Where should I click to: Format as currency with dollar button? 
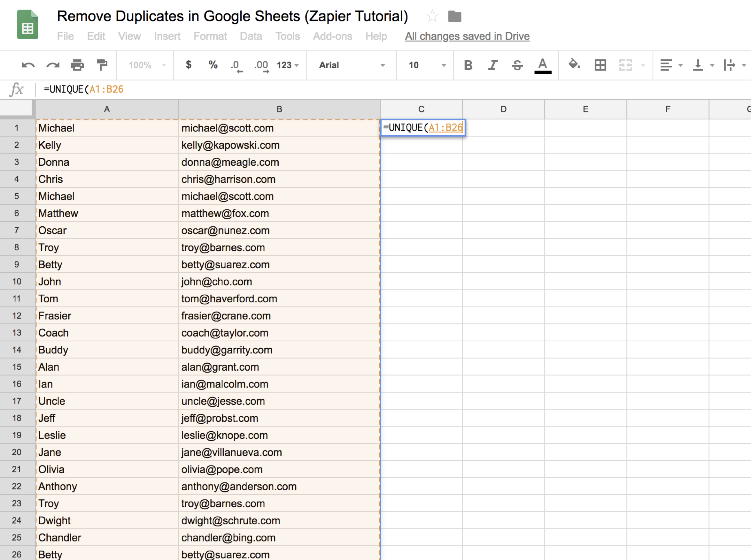coord(189,64)
